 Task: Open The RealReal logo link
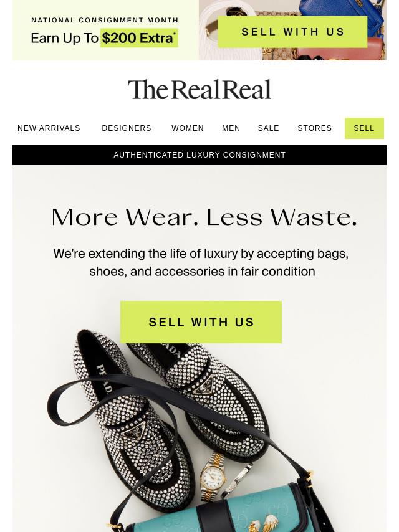pyautogui.click(x=199, y=90)
